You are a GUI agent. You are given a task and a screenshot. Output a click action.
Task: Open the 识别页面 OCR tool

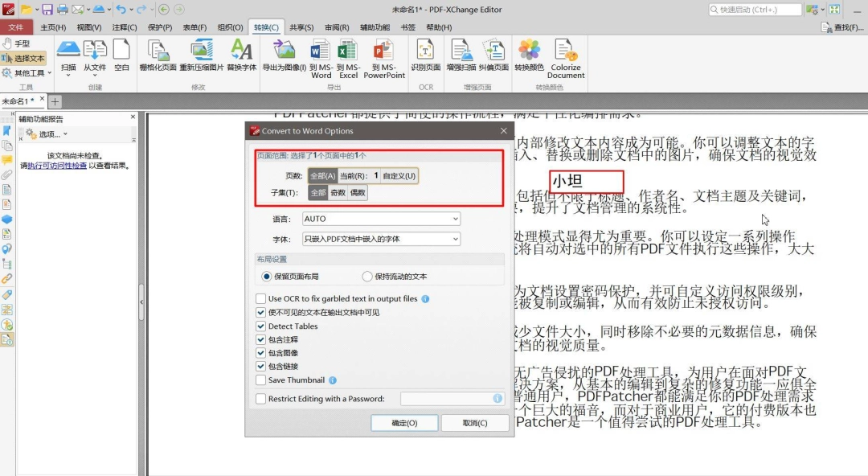425,55
